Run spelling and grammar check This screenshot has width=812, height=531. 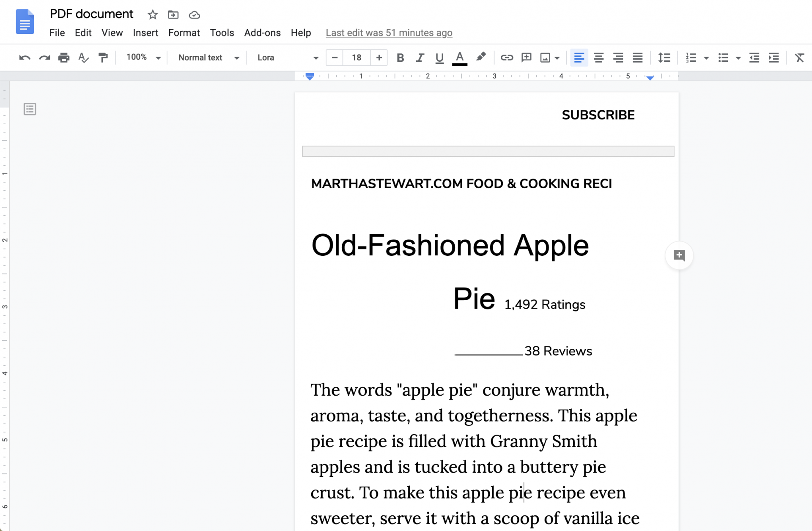tap(83, 57)
